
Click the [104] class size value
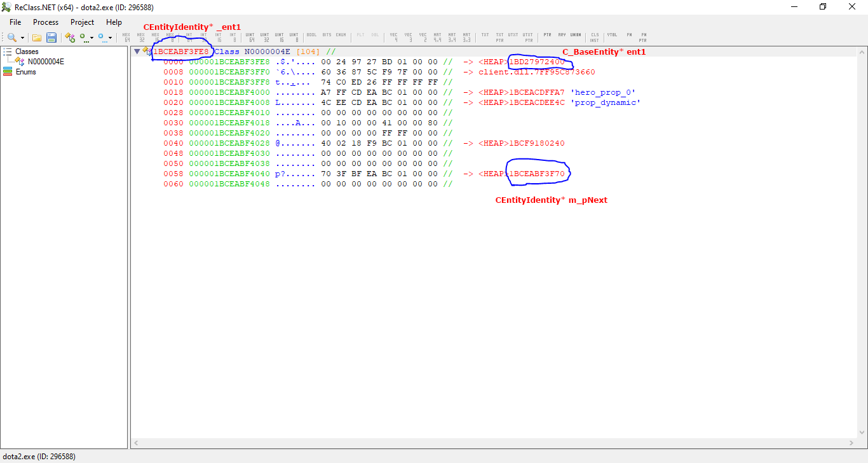click(308, 52)
